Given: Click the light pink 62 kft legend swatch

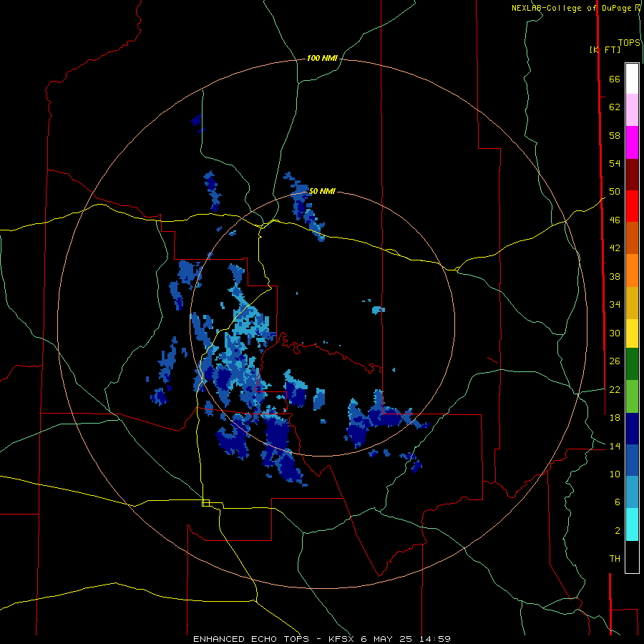Looking at the screenshot, I should point(632,109).
